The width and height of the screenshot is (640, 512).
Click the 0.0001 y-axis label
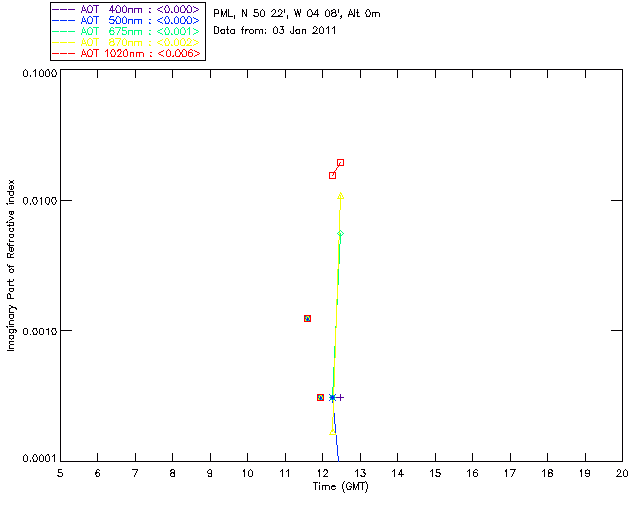[x=39, y=459]
